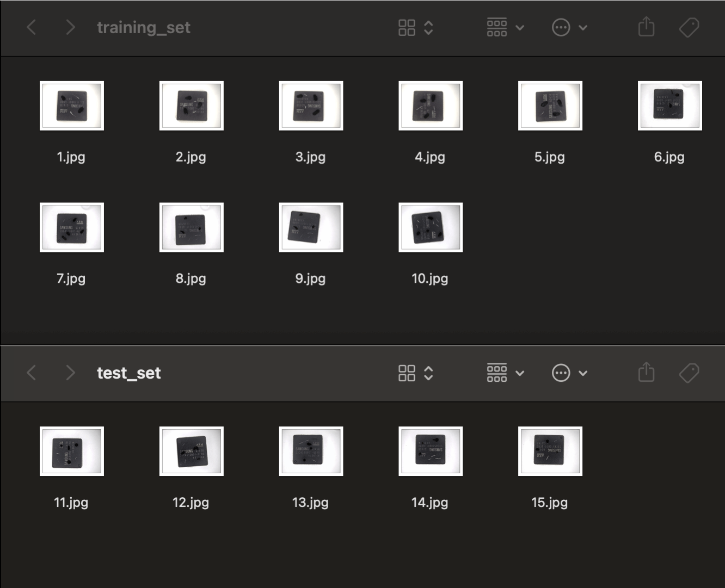Go forward in the test_set window
Image resolution: width=725 pixels, height=588 pixels.
click(70, 373)
